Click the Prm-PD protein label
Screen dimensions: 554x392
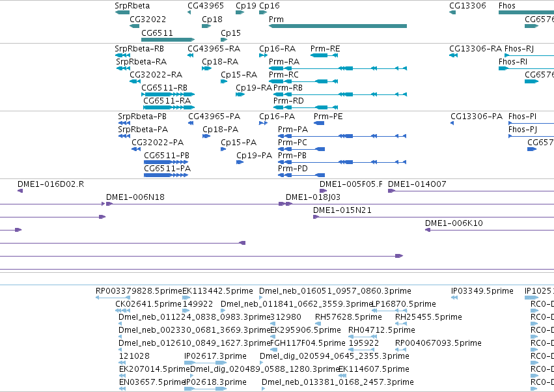(293, 169)
